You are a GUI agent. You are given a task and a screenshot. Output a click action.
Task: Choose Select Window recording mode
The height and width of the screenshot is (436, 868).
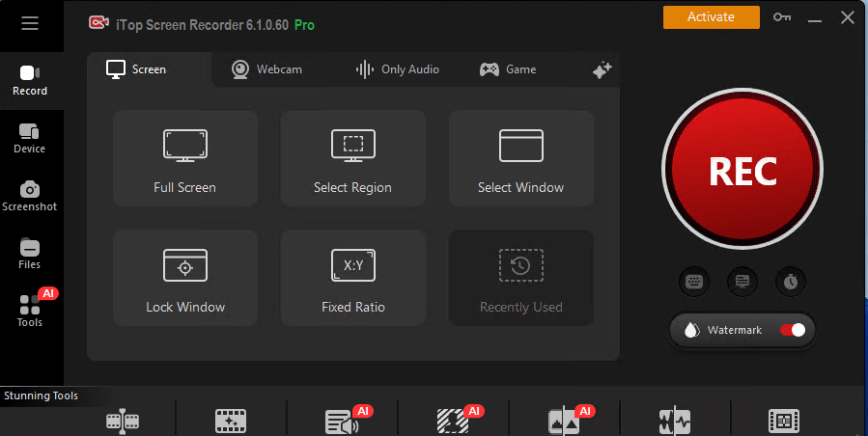(x=521, y=158)
